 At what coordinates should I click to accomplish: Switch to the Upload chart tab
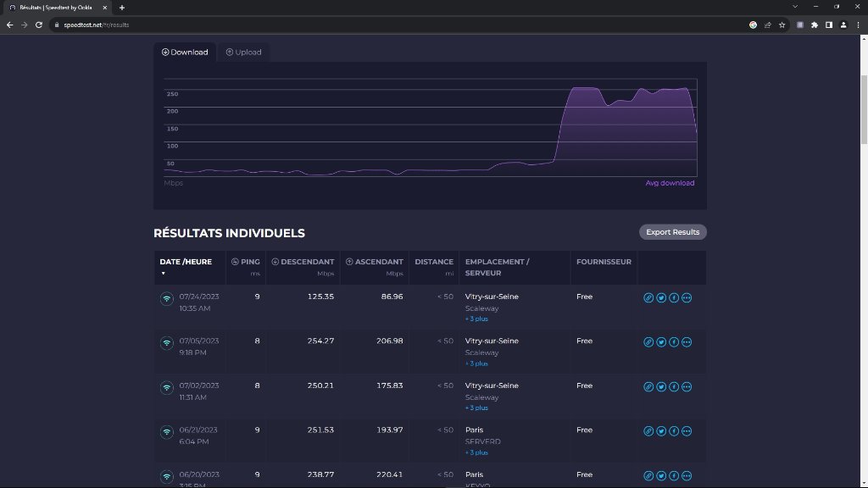pos(243,52)
